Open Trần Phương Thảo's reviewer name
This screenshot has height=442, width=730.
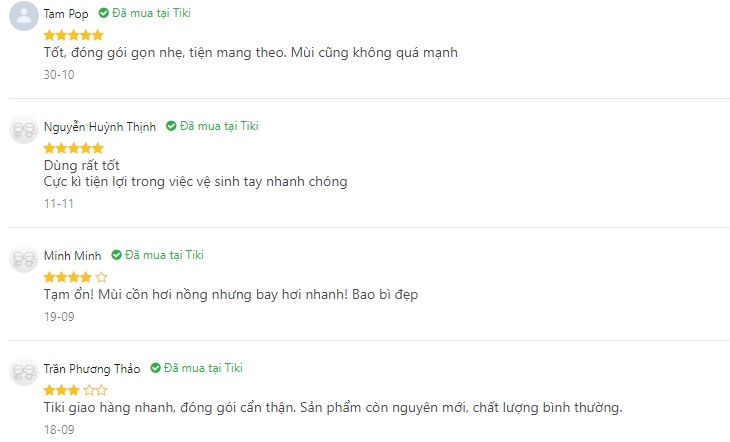[92, 369]
